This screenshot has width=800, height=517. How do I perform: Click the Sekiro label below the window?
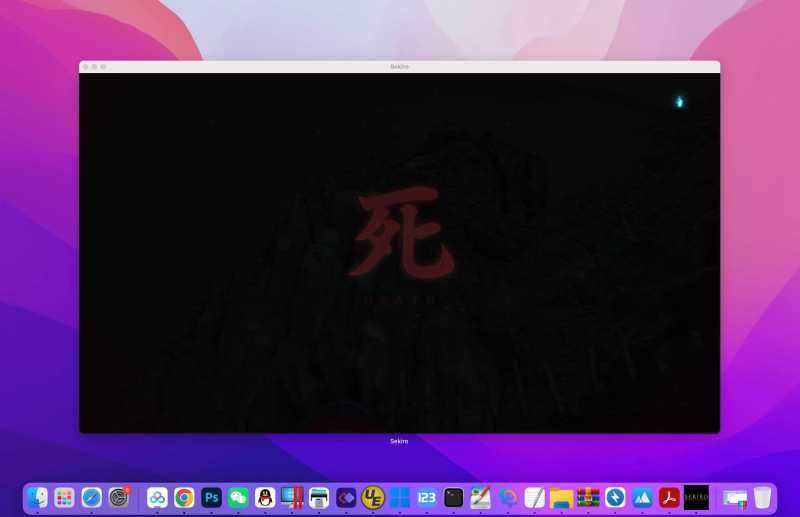click(399, 441)
